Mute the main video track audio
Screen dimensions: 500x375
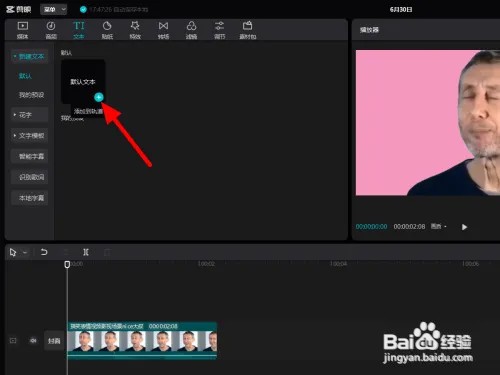pos(33,341)
